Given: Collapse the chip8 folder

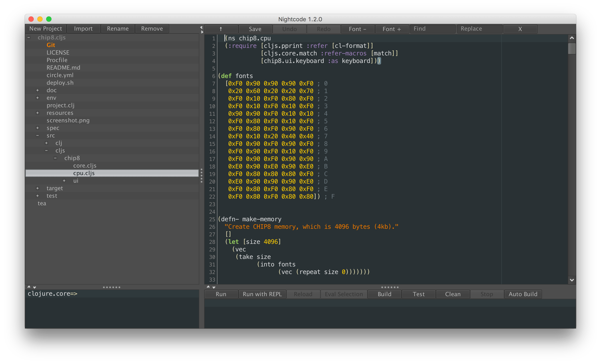Looking at the screenshot, I should pyautogui.click(x=55, y=158).
